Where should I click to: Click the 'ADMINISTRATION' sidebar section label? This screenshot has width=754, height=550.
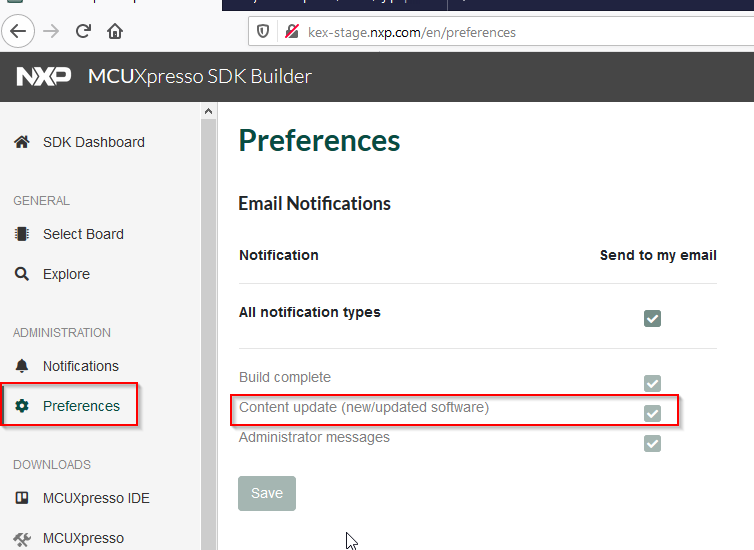coord(62,333)
